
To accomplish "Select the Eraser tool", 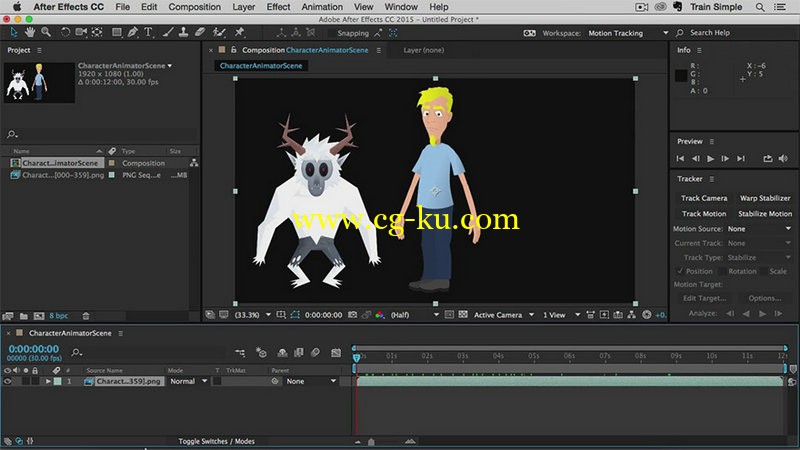I will (199, 32).
